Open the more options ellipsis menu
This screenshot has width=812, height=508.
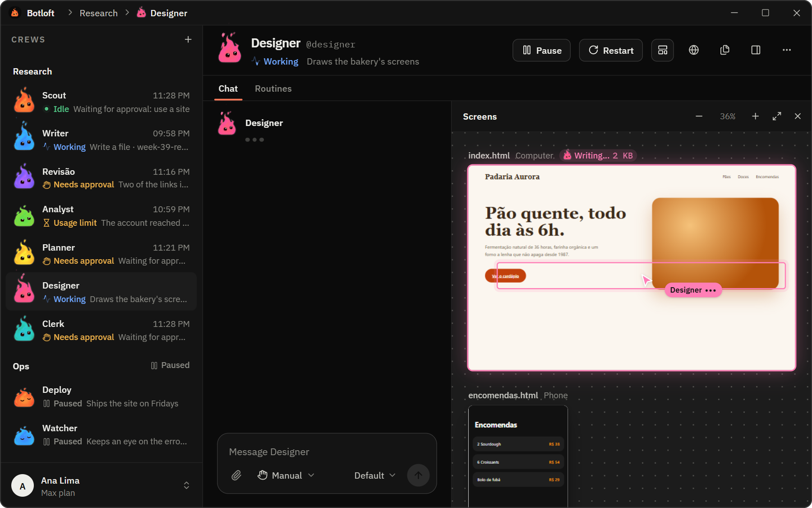(x=787, y=50)
